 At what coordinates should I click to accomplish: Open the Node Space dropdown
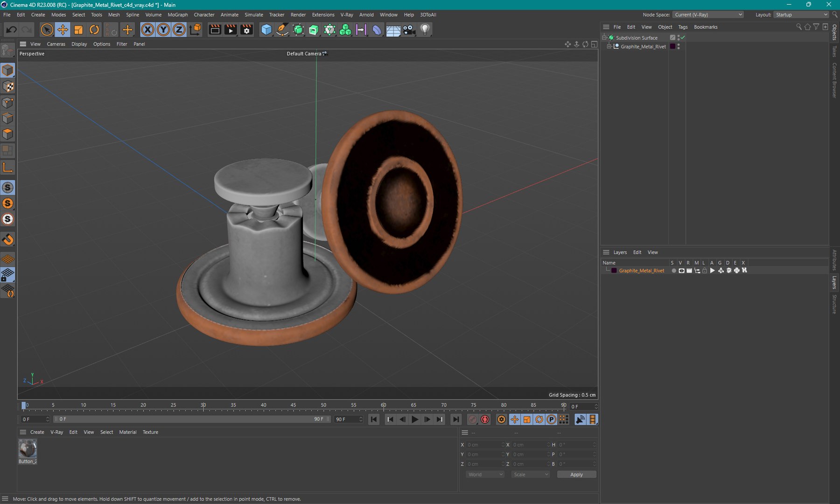[x=708, y=15]
